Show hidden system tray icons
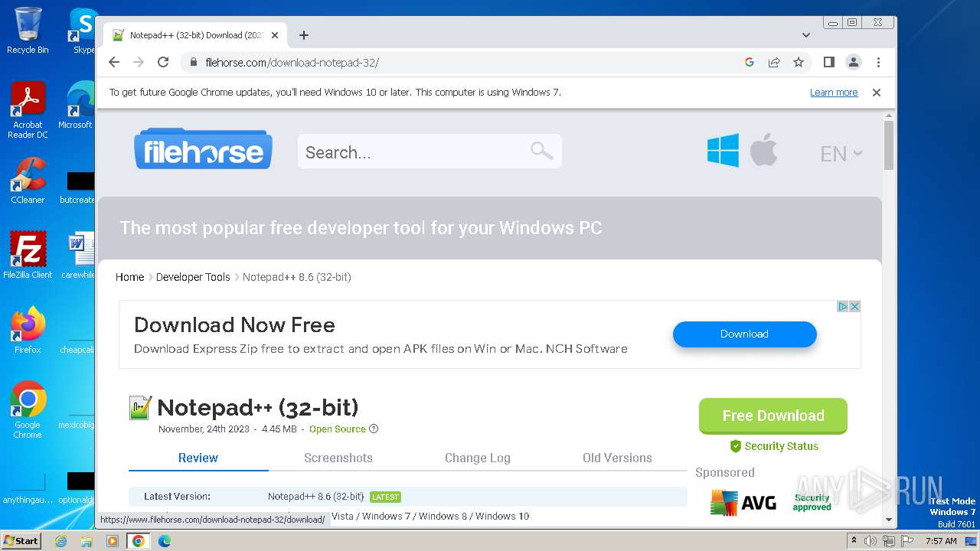This screenshot has height=551, width=980. point(854,541)
